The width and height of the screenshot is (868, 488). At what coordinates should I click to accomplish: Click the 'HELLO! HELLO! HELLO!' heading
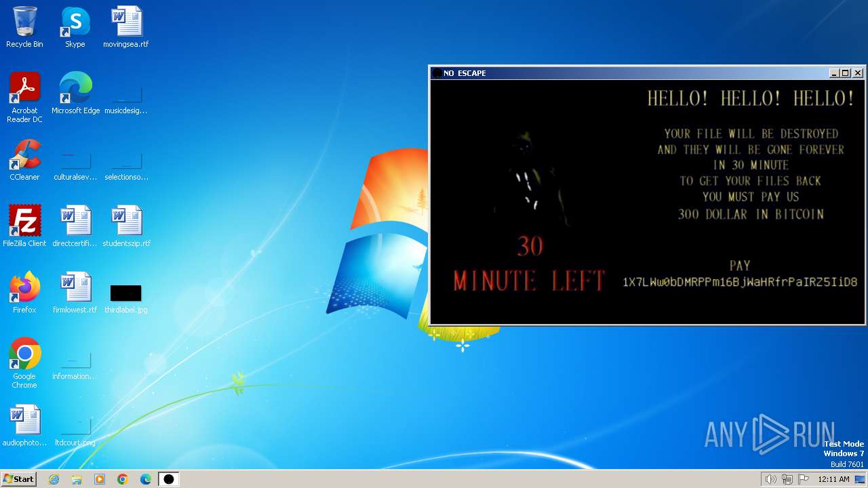click(751, 98)
